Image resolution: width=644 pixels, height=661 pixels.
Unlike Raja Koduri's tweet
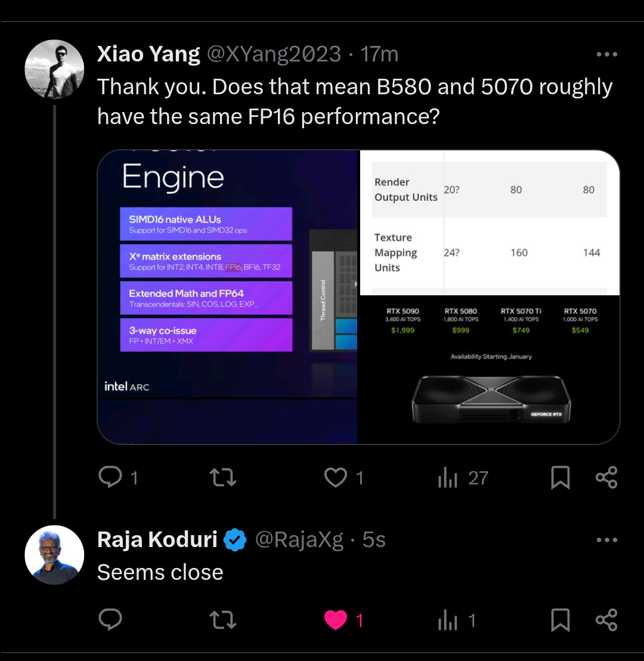pos(336,620)
